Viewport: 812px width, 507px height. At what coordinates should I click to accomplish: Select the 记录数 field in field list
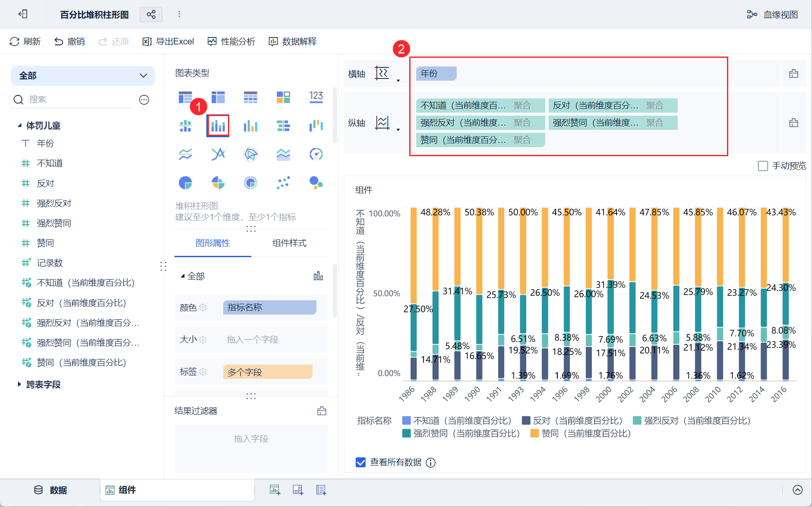50,263
